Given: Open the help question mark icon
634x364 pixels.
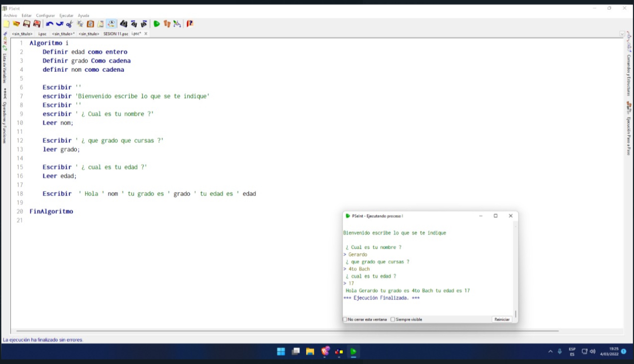Looking at the screenshot, I should coord(190,23).
